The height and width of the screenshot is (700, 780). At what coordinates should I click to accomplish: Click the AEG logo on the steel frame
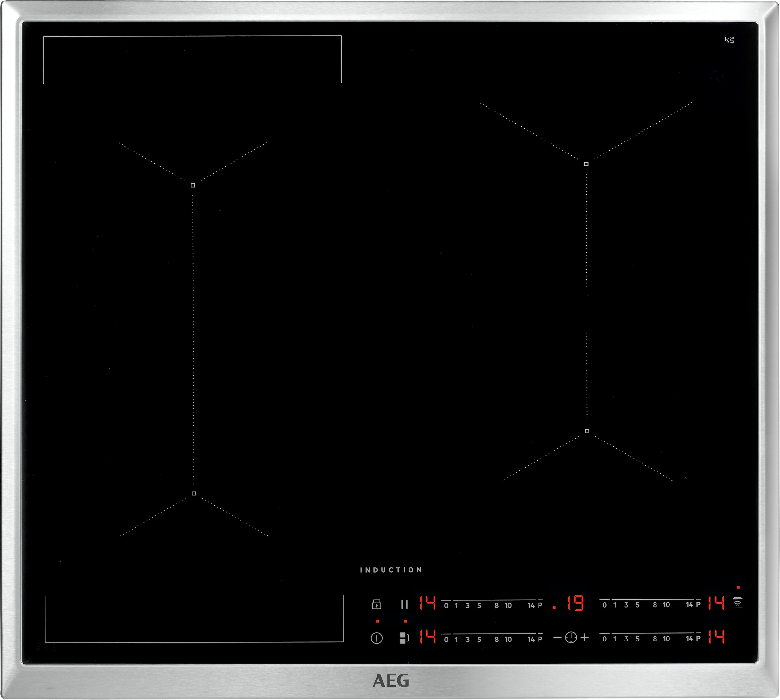coord(391,680)
